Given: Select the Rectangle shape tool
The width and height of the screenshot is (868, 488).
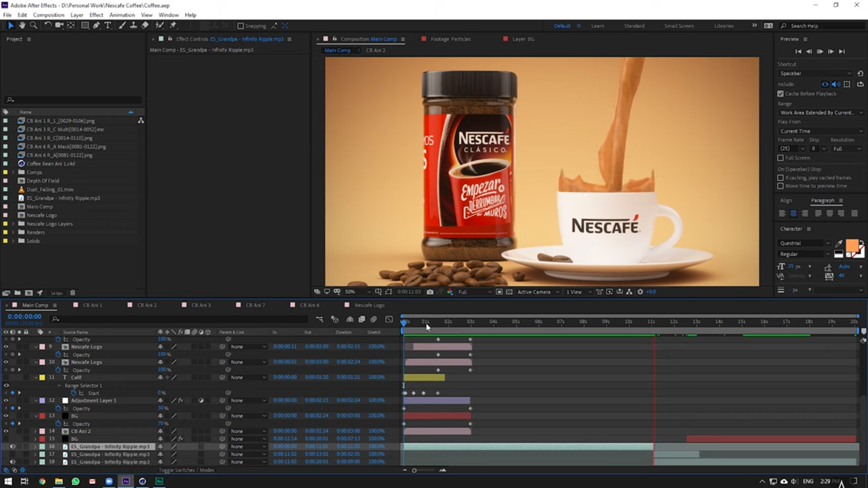Looking at the screenshot, I should pos(85,26).
